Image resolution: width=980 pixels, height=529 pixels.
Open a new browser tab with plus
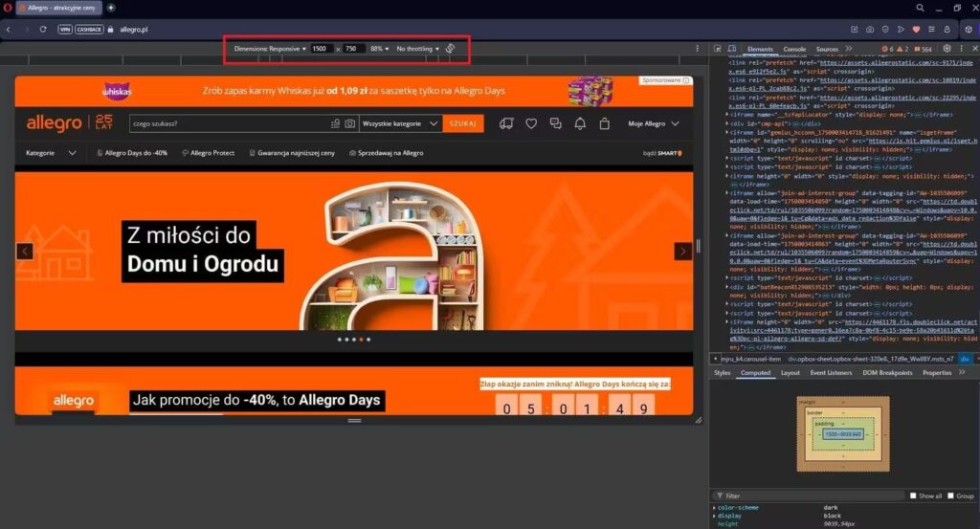pyautogui.click(x=111, y=8)
